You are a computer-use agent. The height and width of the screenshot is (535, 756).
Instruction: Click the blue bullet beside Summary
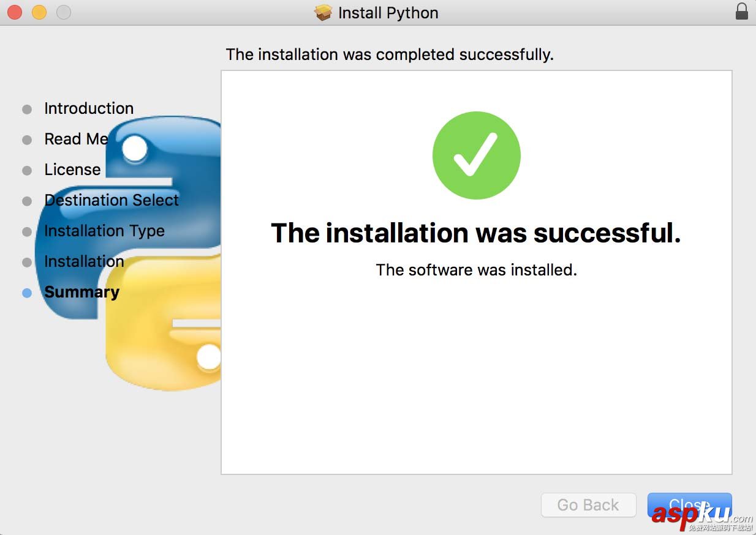[27, 293]
